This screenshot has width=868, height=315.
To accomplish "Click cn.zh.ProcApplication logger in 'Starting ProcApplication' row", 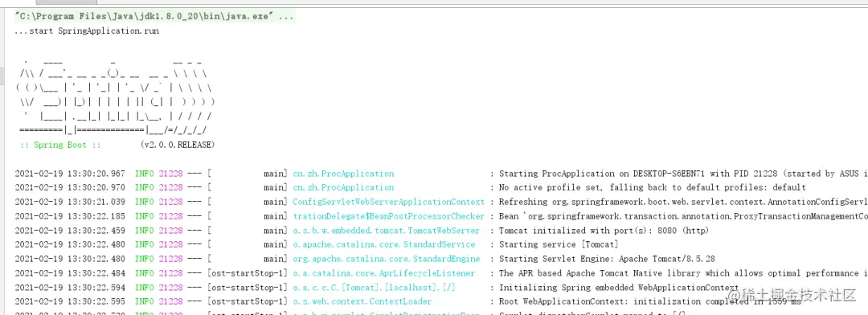I will click(343, 174).
